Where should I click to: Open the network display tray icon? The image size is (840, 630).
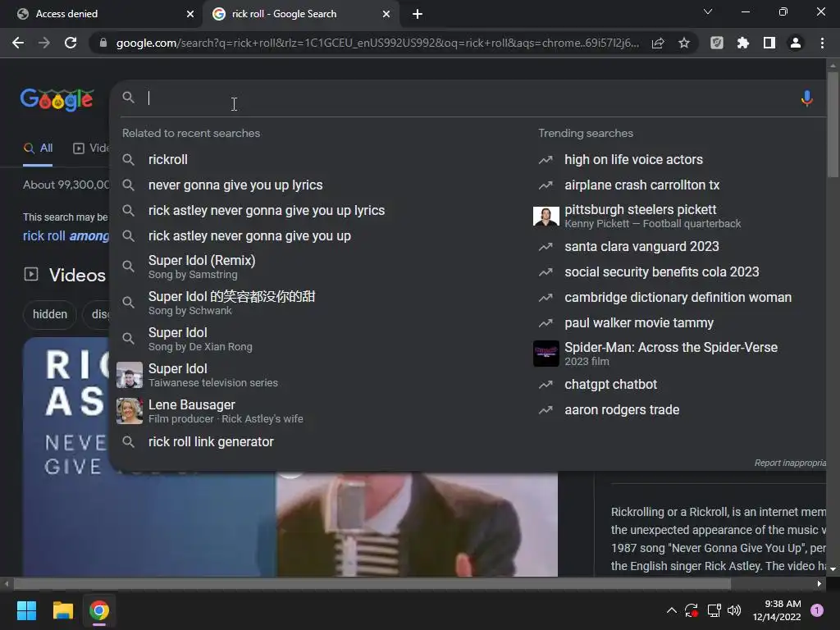pos(714,610)
